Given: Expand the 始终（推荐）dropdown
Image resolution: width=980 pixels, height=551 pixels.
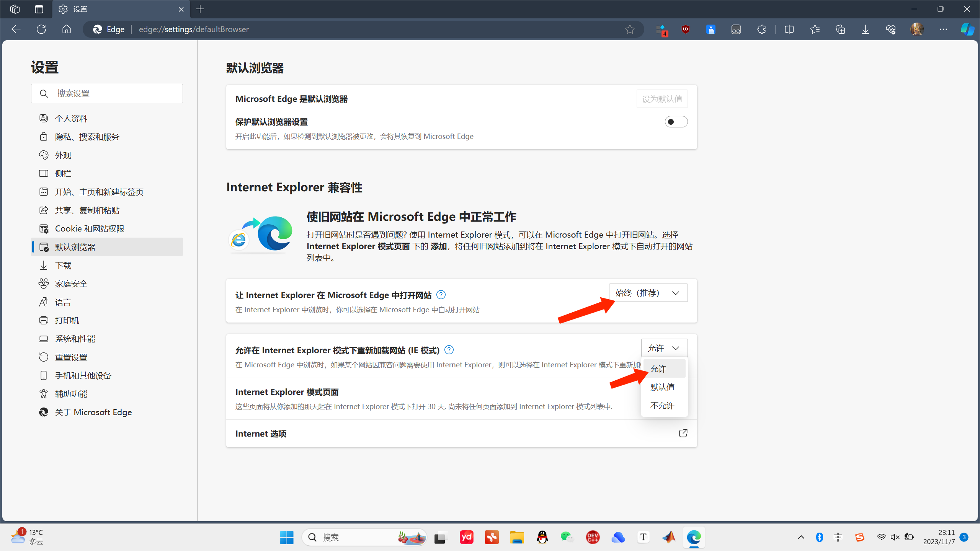Looking at the screenshot, I should click(x=648, y=293).
